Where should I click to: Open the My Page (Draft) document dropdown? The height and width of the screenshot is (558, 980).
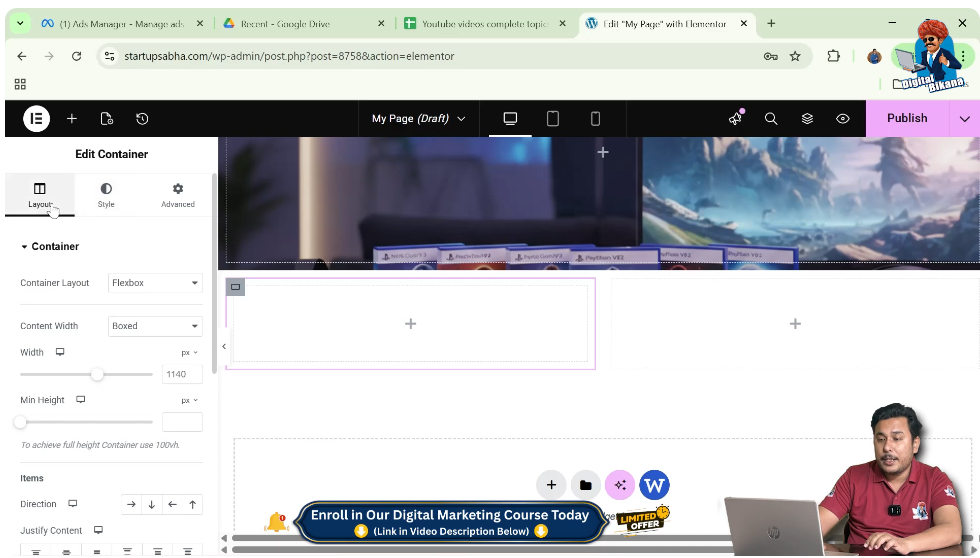pos(418,118)
